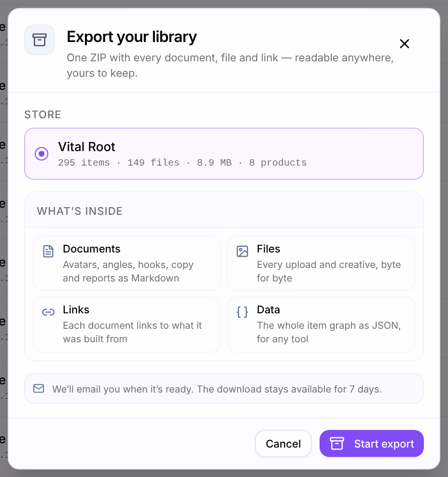Click the email envelope icon
The image size is (448, 477).
pyautogui.click(x=39, y=389)
